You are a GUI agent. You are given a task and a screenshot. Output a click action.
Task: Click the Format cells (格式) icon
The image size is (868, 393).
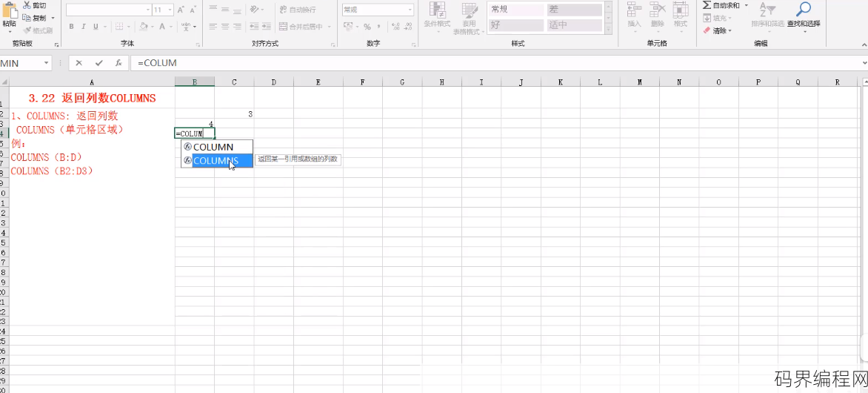click(681, 10)
